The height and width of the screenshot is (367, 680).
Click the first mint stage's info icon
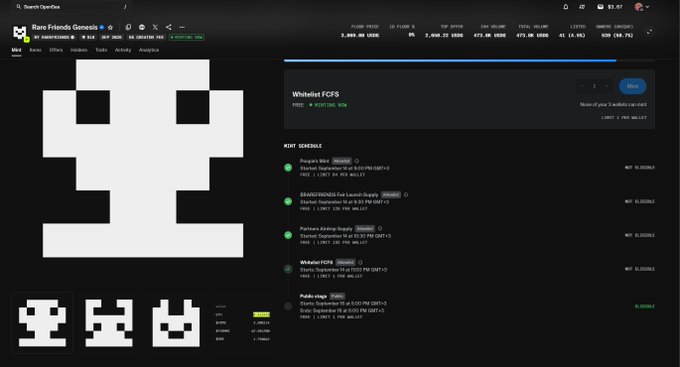356,161
